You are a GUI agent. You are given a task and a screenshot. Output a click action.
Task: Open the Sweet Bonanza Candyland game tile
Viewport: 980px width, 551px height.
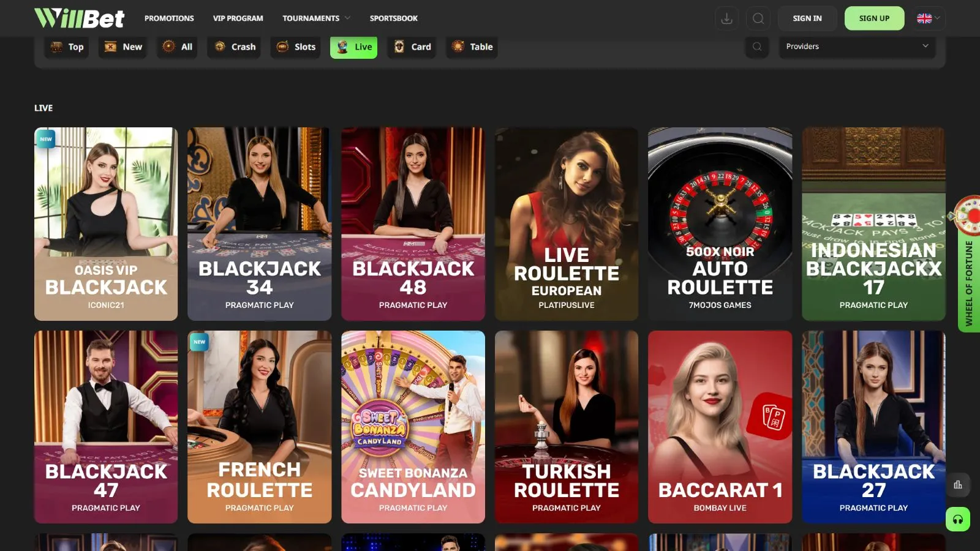[413, 427]
